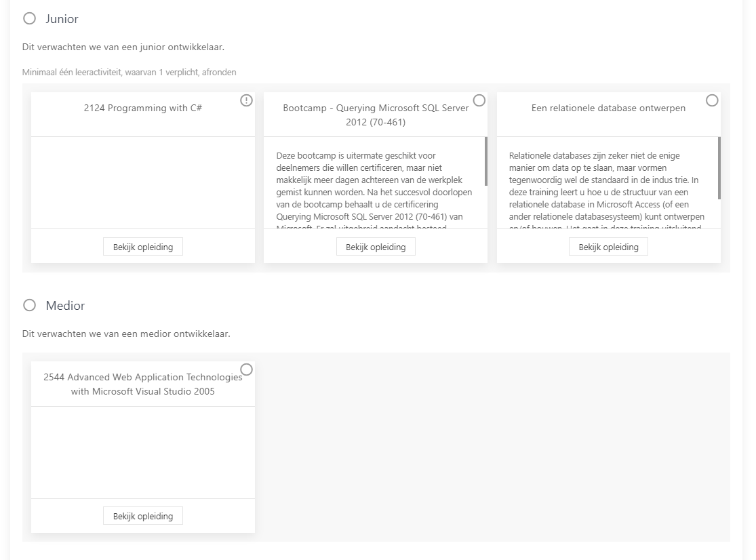This screenshot has width=756, height=560.
Task: Tick the circle on the relationele database card
Action: point(712,100)
